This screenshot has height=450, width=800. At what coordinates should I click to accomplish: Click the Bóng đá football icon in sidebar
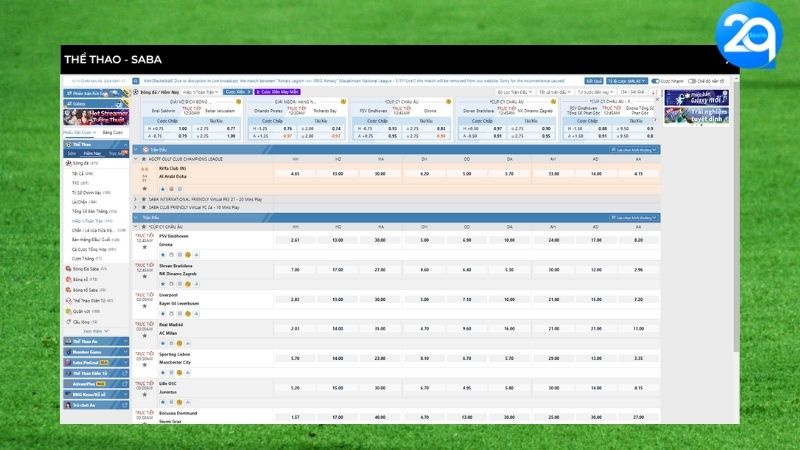pos(68,163)
